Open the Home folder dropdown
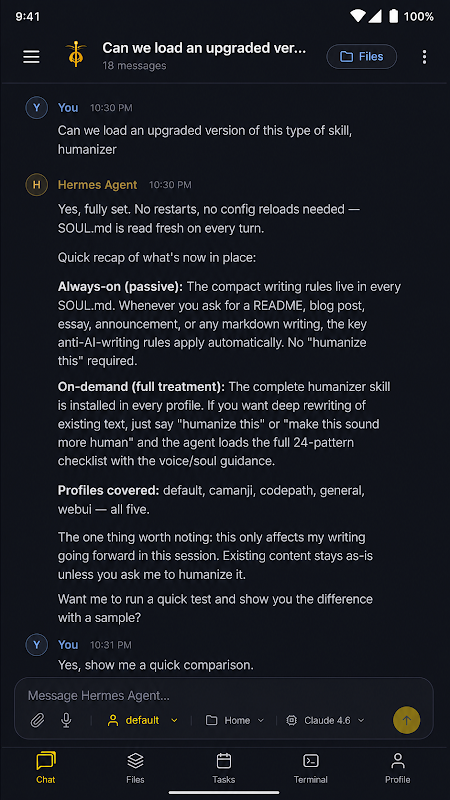 tap(235, 720)
